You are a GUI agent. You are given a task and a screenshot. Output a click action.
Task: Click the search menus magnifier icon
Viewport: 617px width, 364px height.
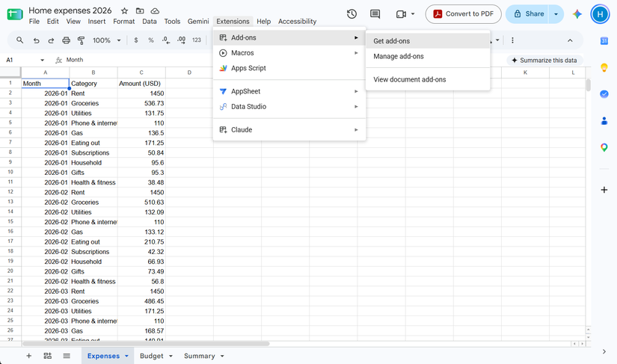click(x=19, y=40)
